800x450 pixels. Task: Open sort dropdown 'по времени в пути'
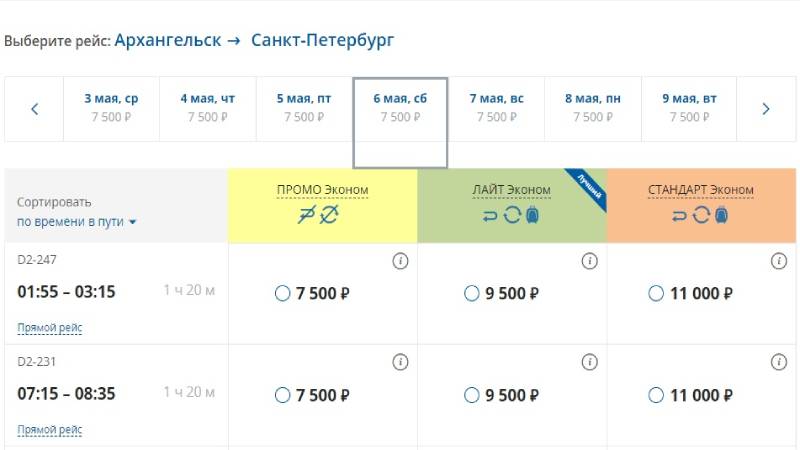pyautogui.click(x=77, y=222)
